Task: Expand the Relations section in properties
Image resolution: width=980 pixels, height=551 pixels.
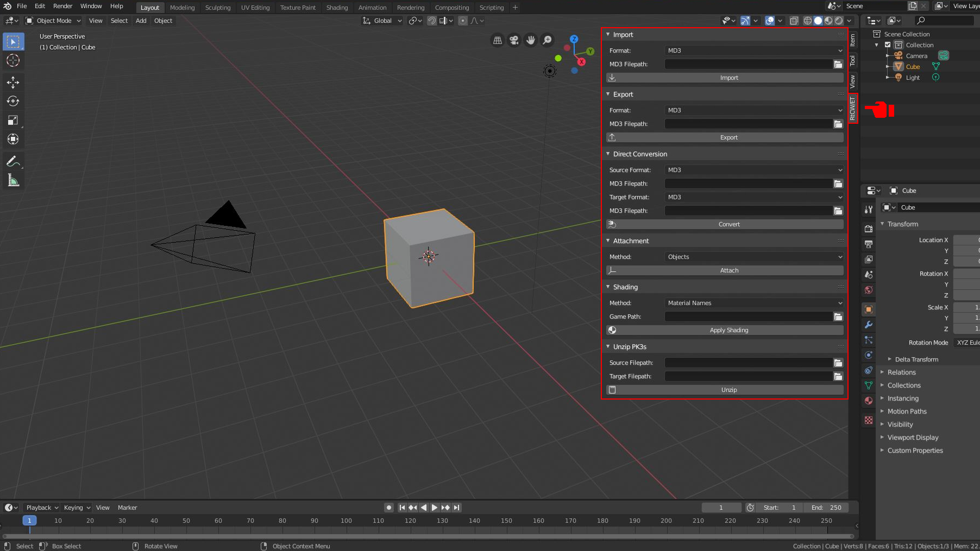Action: point(902,372)
